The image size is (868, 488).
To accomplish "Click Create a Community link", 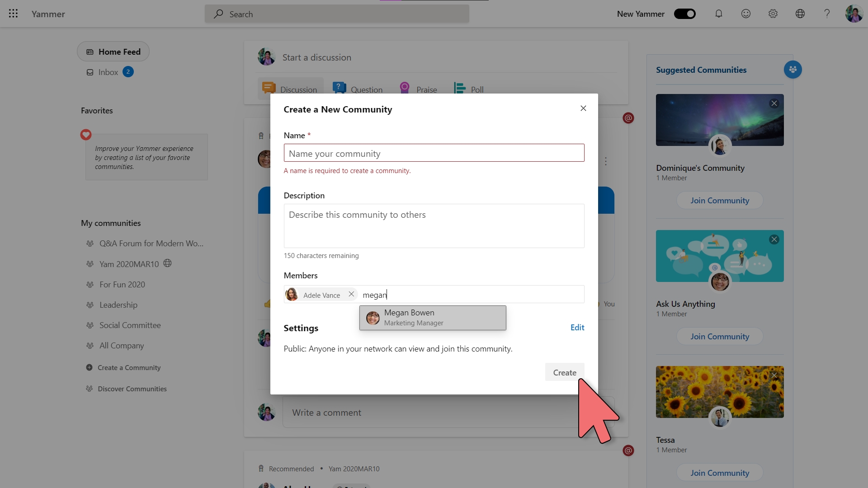I will point(123,368).
